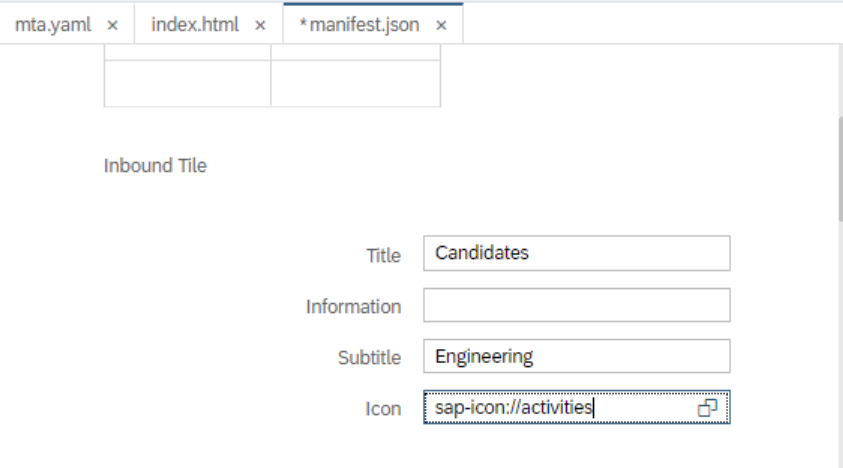
Task: Close the manifest.json tab
Action: [x=441, y=25]
